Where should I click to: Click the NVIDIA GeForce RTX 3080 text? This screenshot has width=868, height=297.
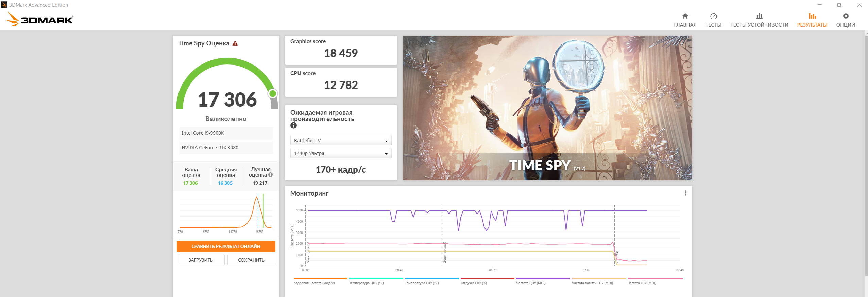pos(210,148)
